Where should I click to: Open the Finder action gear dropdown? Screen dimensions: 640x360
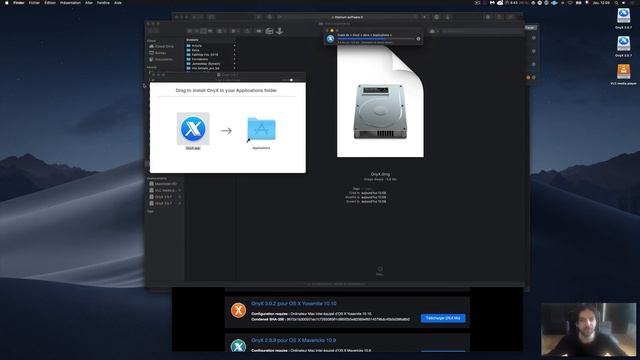pyautogui.click(x=236, y=31)
